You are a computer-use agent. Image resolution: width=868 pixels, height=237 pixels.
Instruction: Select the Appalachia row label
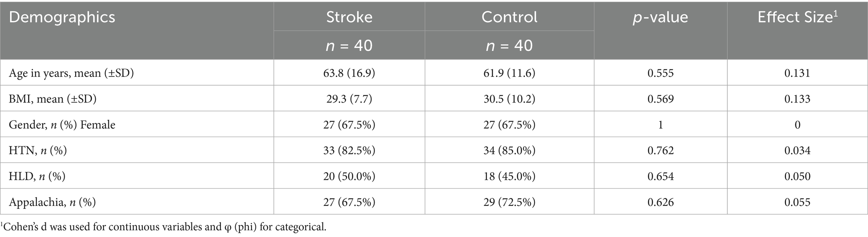(x=52, y=202)
